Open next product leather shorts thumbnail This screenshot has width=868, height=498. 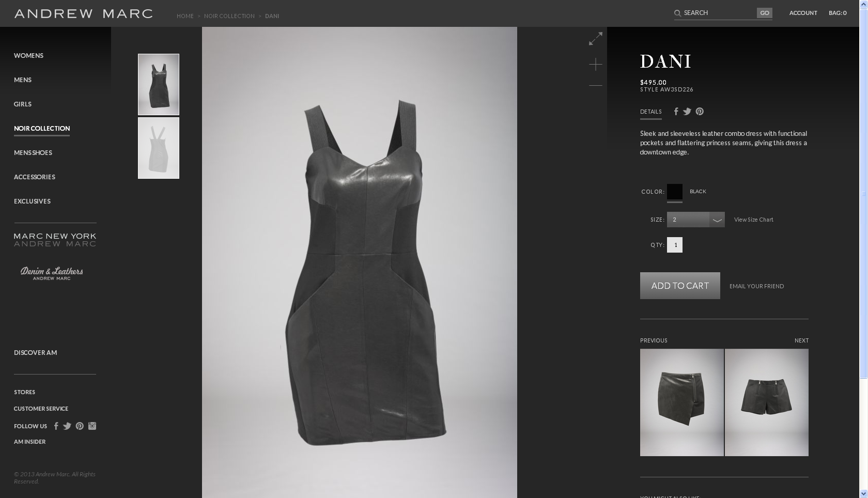pyautogui.click(x=767, y=402)
